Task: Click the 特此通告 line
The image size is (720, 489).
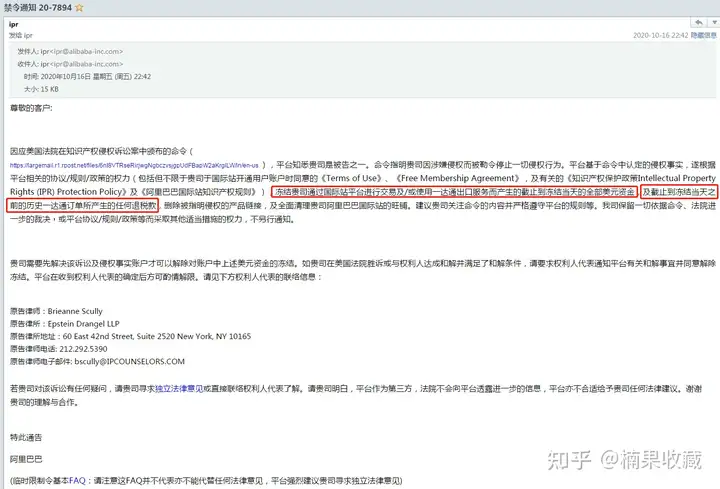Action: pyautogui.click(x=26, y=437)
